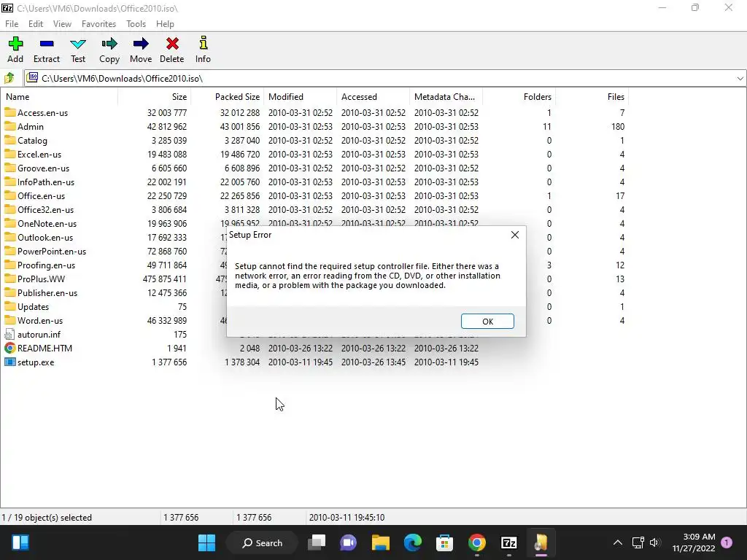Click the autorun.inf file icon

point(9,334)
